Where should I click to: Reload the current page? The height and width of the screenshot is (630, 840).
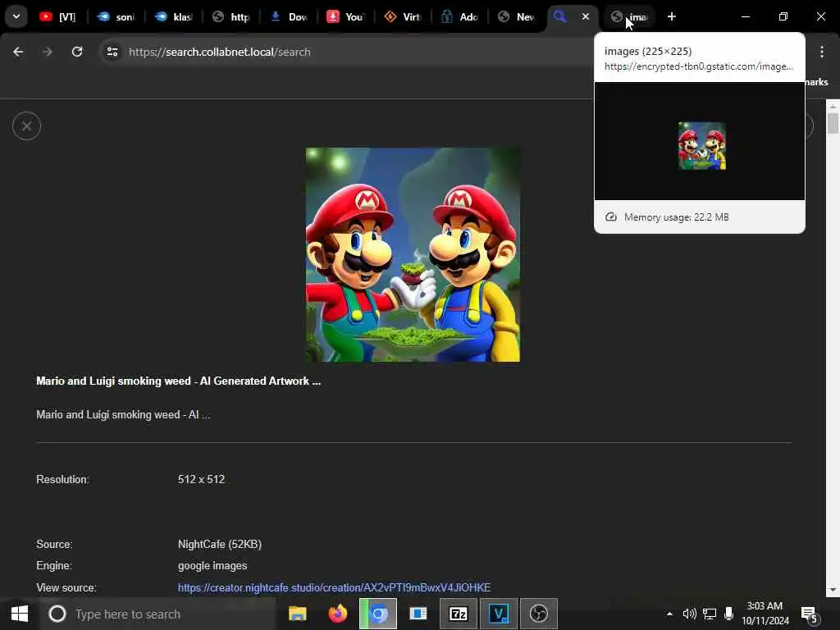click(77, 52)
